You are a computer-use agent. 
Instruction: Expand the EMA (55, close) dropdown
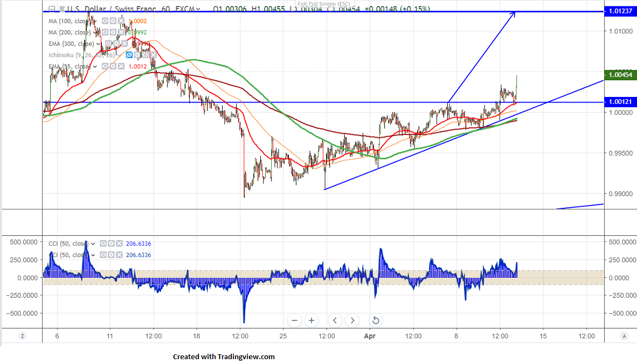tap(95, 67)
